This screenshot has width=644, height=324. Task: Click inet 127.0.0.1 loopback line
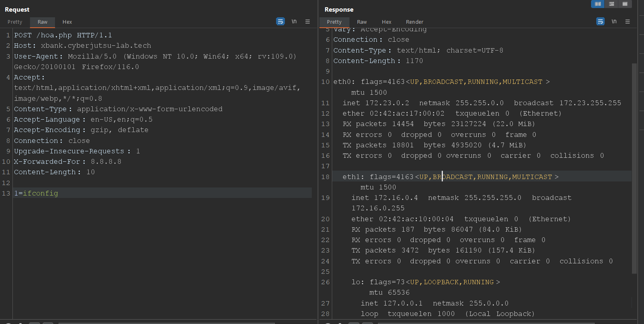[435, 303]
